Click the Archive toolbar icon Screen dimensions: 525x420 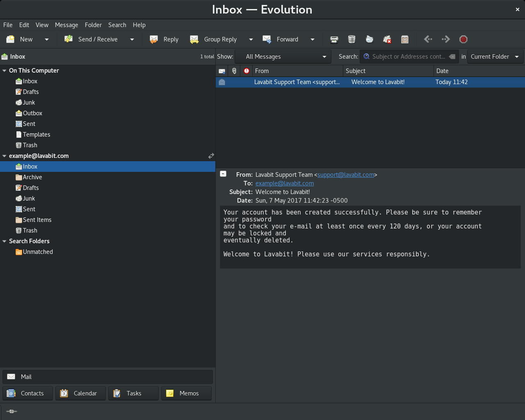coord(405,39)
